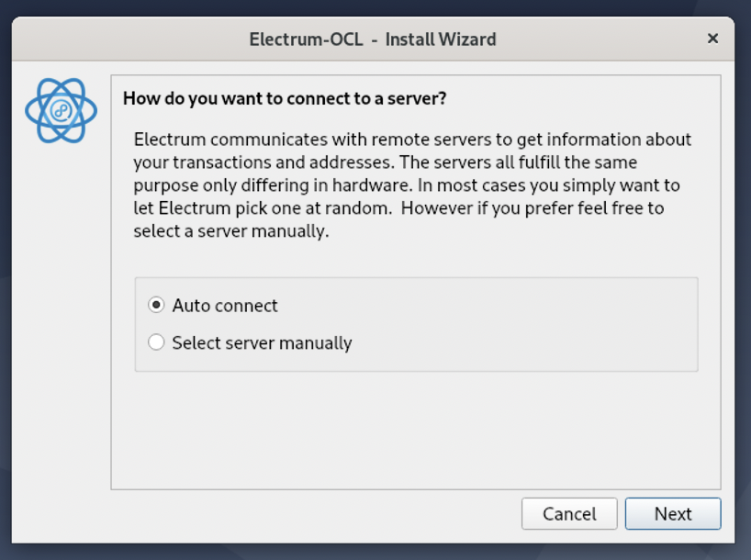Screen dimensions: 751x560
Task: Click the desktop background outside the dialog
Action: 374,553
